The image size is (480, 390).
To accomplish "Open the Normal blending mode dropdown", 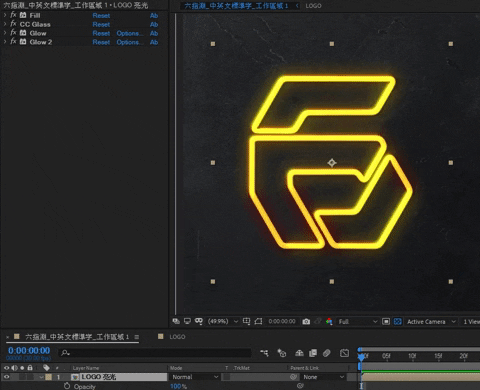I will (195, 377).
